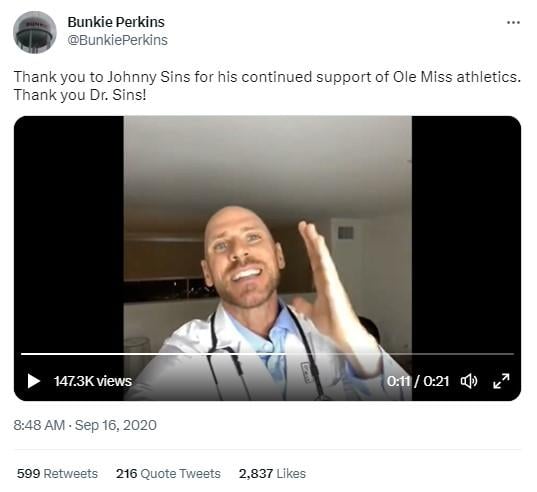This screenshot has width=537, height=492.
Task: View the 216 Quote Tweets list
Action: [x=168, y=474]
